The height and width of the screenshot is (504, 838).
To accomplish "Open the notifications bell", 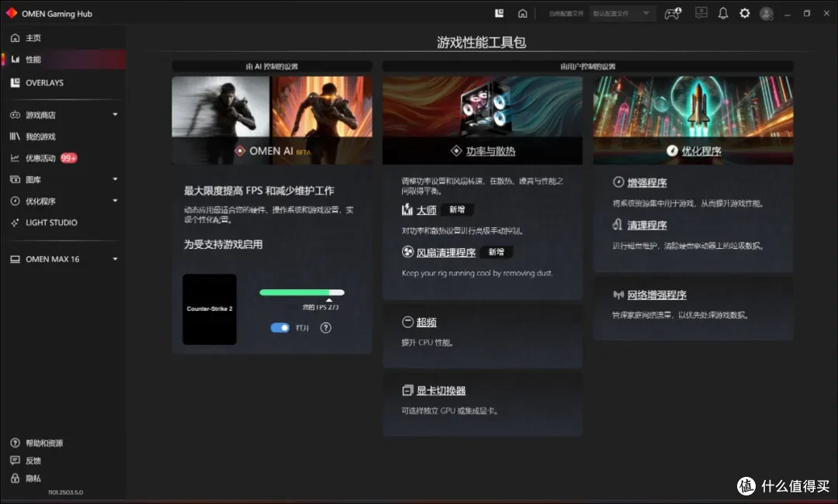I will 723,13.
